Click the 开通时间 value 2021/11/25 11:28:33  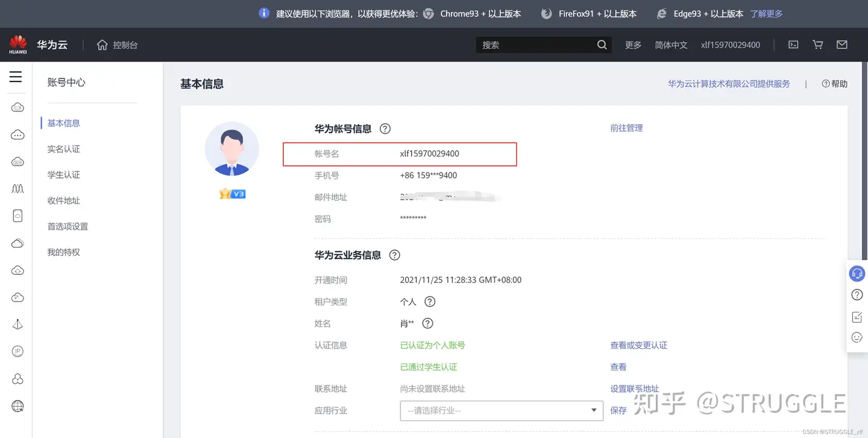coord(461,280)
